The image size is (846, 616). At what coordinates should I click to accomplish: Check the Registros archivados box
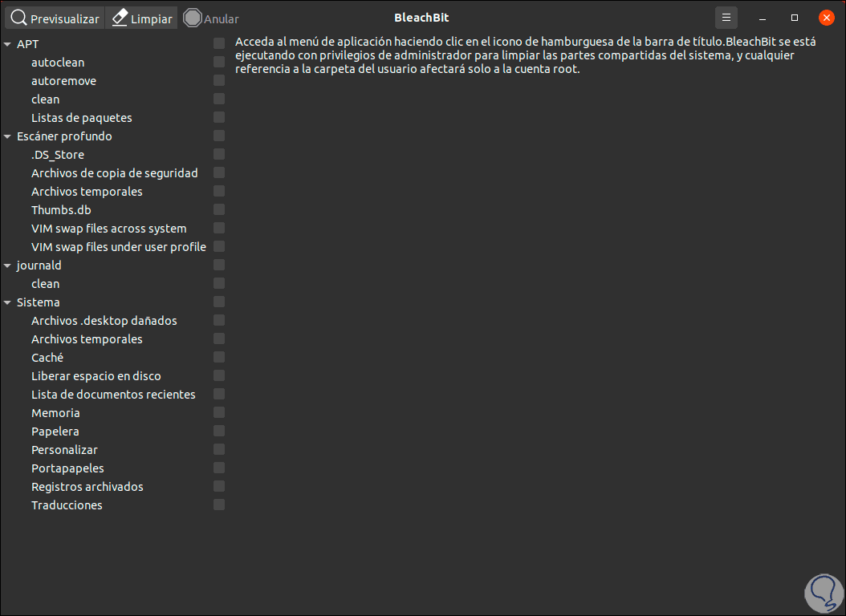coord(219,486)
